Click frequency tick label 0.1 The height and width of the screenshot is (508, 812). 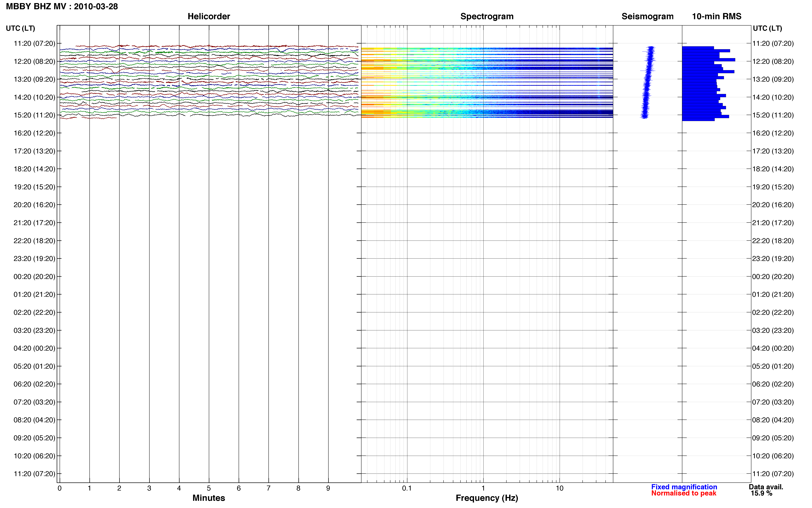point(407,488)
